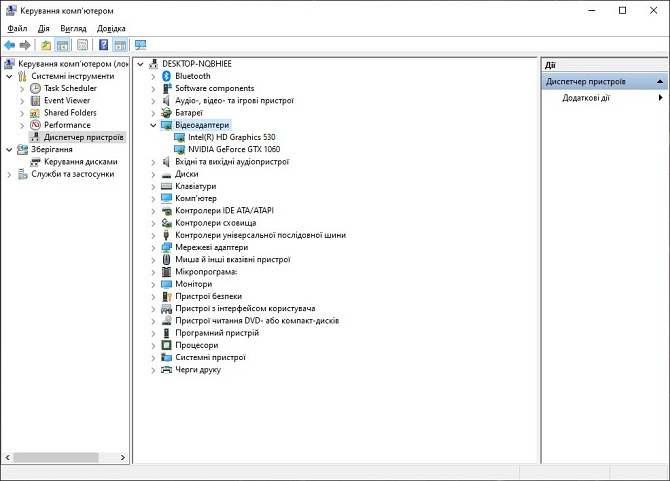Image resolution: width=670 pixels, height=481 pixels.
Task: Expand the Монітори node
Action: 153,284
